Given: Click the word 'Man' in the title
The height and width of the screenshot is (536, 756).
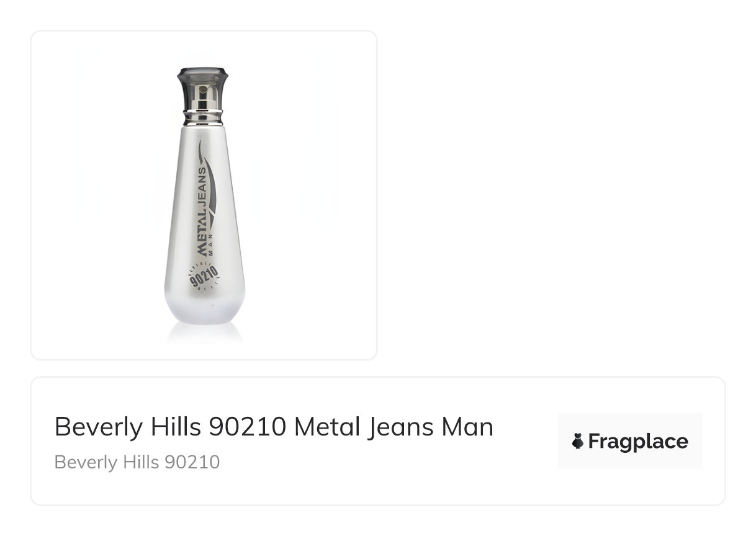Looking at the screenshot, I should coord(467,427).
